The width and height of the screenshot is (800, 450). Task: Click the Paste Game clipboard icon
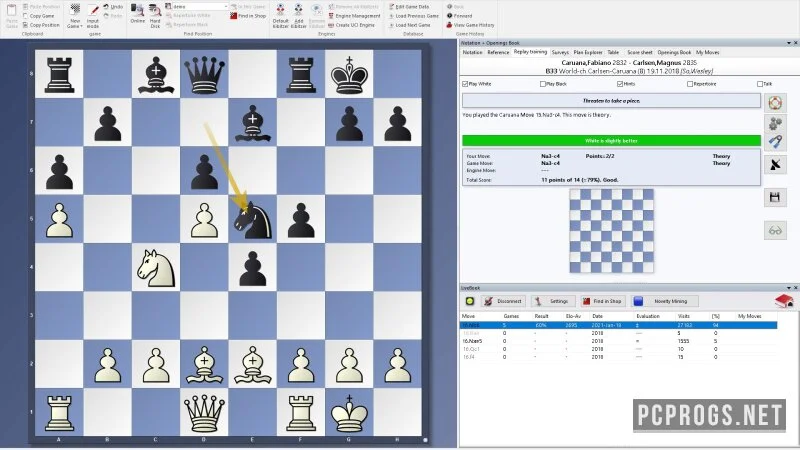pos(11,15)
